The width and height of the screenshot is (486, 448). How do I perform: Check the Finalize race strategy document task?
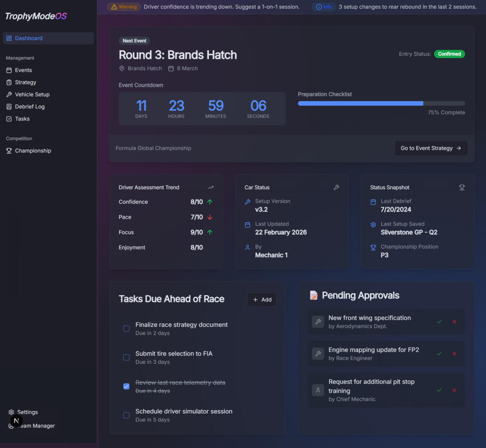(126, 329)
